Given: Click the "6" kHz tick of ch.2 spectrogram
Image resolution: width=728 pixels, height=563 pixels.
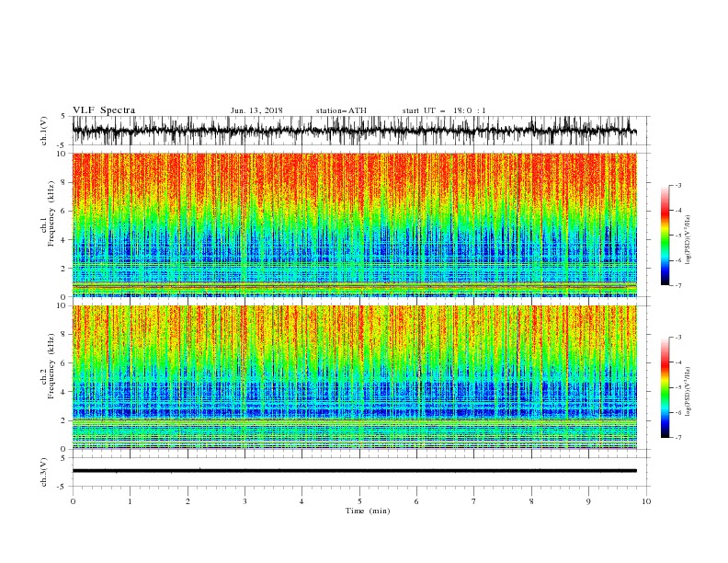Looking at the screenshot, I should 64,363.
